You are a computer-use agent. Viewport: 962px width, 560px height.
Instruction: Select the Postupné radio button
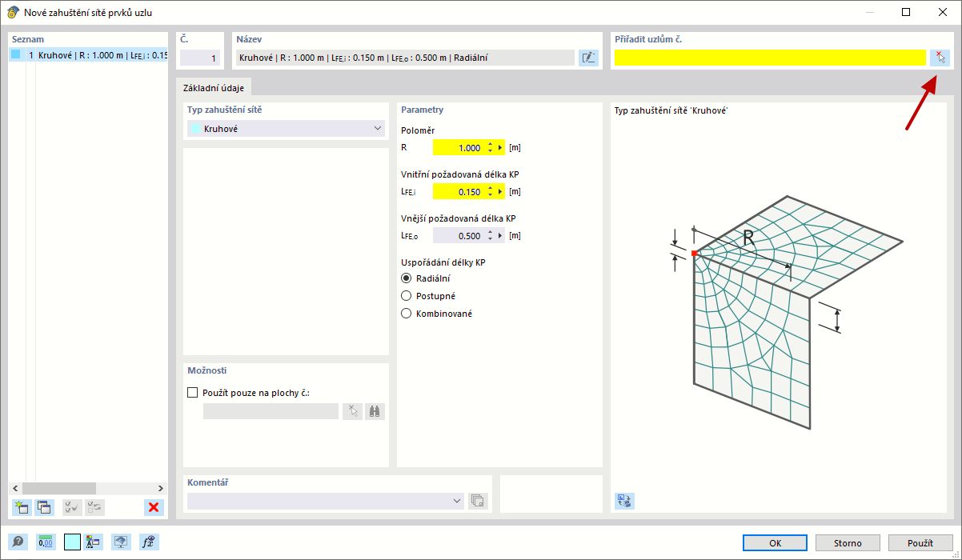(x=406, y=296)
